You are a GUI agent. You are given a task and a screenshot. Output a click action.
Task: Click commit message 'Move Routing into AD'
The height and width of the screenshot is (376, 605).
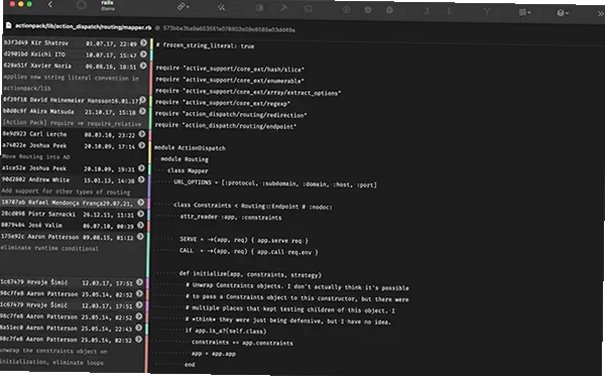pos(36,157)
